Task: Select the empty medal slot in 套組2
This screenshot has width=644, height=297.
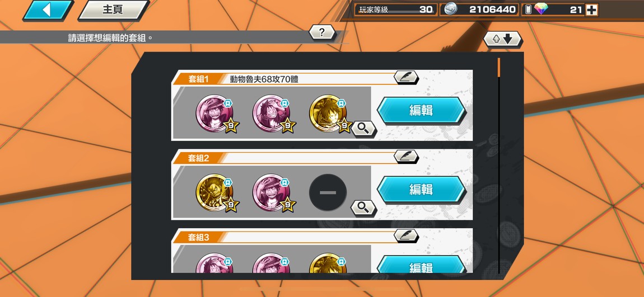Action: tap(328, 192)
